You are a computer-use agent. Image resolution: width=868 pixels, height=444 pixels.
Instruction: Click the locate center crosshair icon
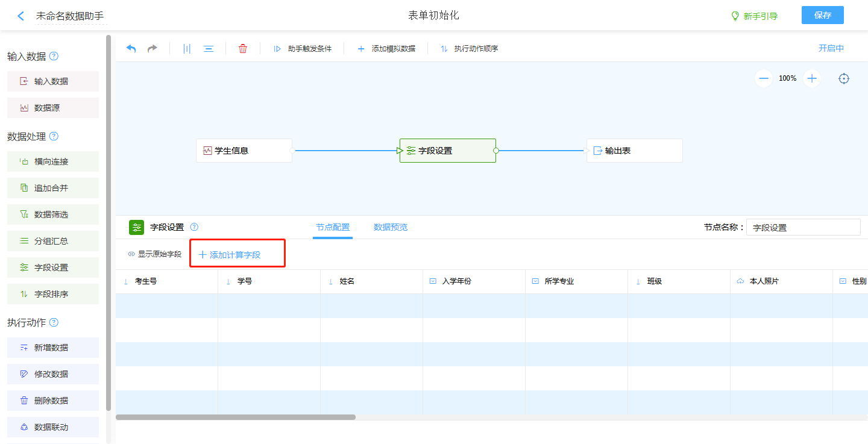coord(844,78)
